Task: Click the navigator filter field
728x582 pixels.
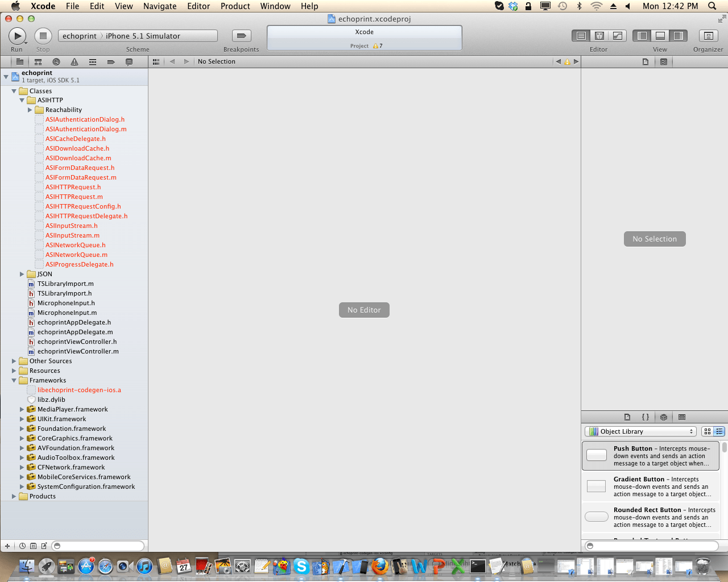Action: [98, 546]
